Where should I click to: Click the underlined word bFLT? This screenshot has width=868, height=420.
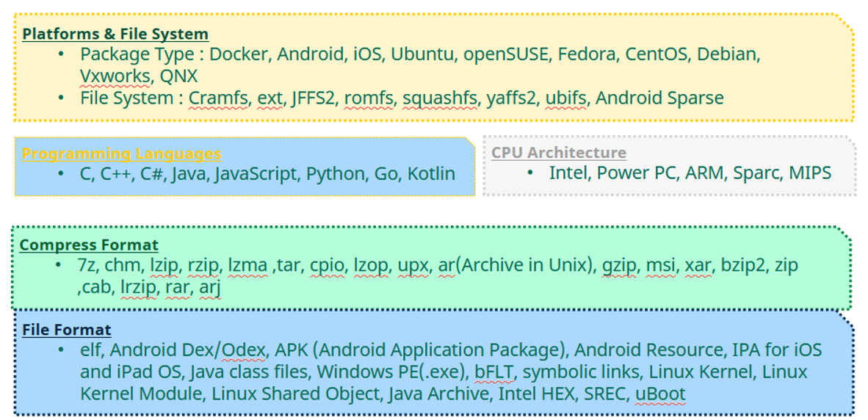point(494,372)
